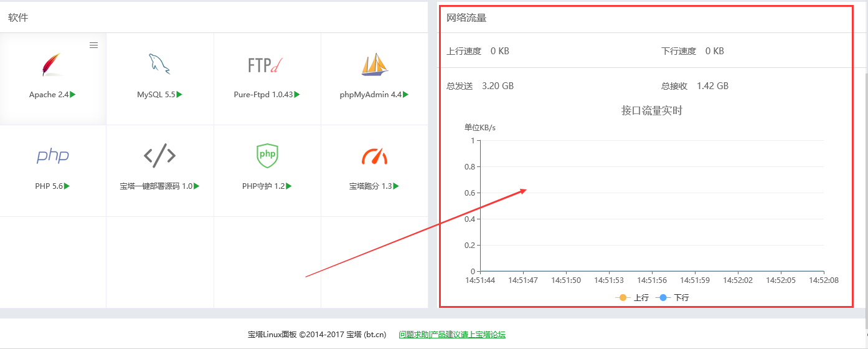
Task: Open PHP守护 1.2 label
Action: [263, 186]
